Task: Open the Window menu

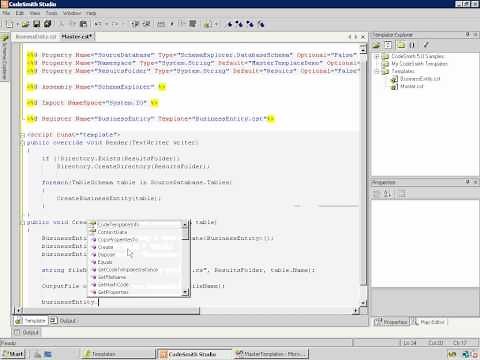Action: pos(72,13)
